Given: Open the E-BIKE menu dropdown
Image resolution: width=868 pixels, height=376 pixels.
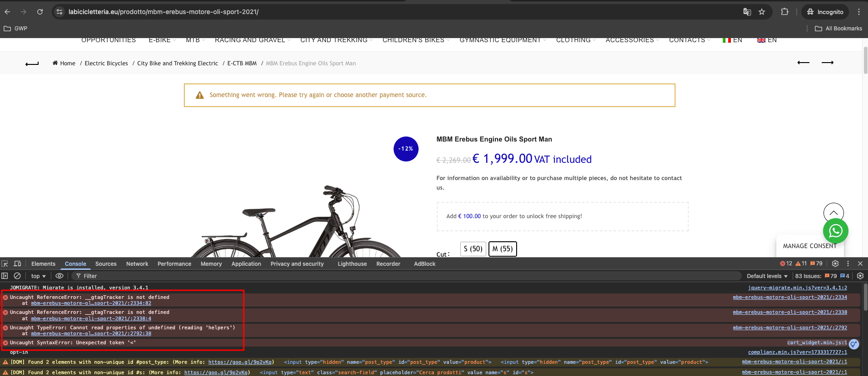Looking at the screenshot, I should click(x=162, y=40).
